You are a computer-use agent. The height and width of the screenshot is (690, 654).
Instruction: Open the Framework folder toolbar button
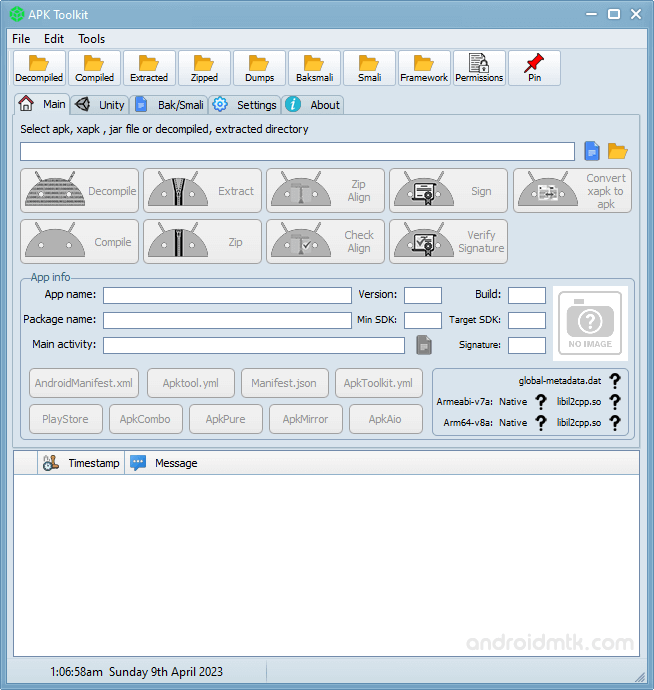click(x=424, y=68)
